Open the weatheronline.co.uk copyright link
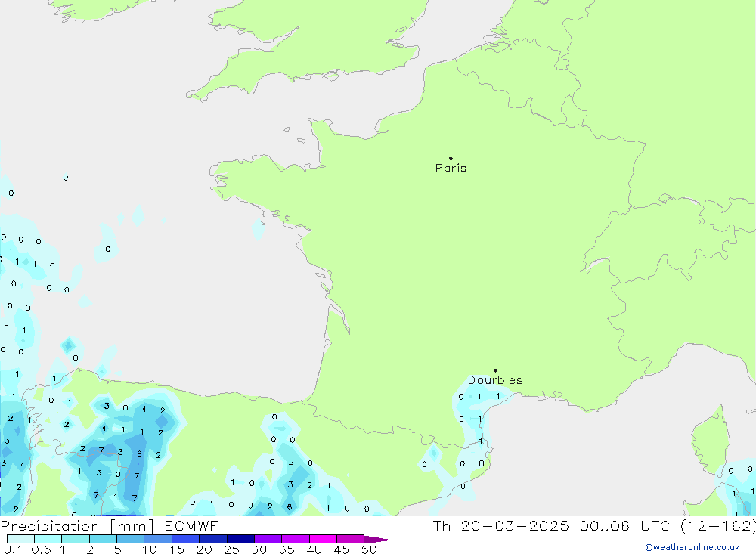756x554 pixels. [692, 547]
